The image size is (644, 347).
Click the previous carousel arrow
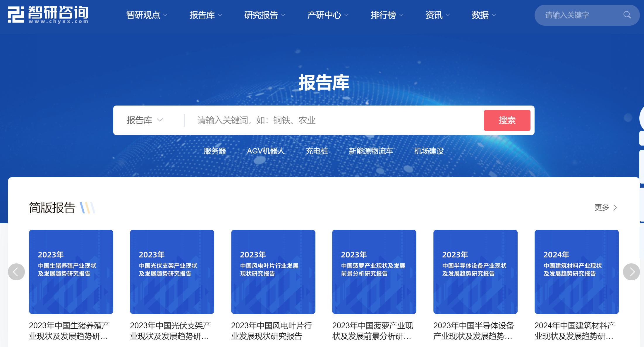tap(16, 272)
